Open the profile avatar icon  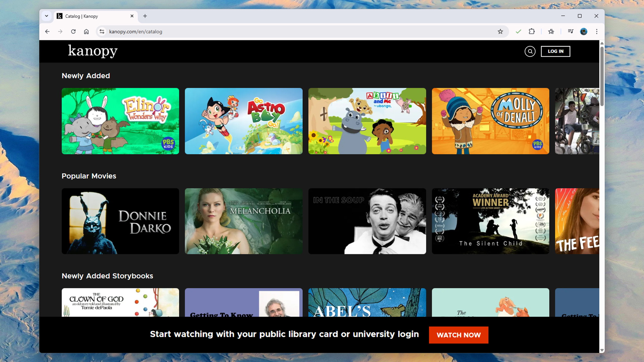(x=583, y=32)
